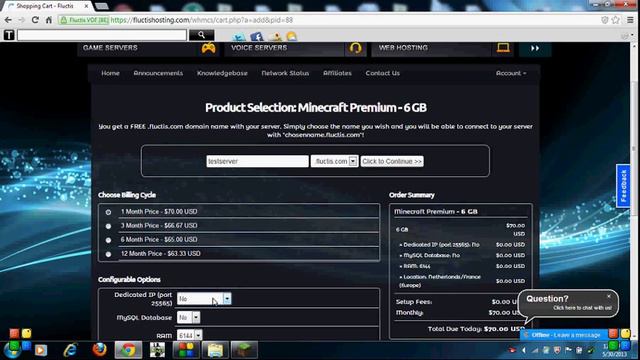Click the Total Due Today $70.00 USD text
640x360 pixels.
tap(476, 329)
